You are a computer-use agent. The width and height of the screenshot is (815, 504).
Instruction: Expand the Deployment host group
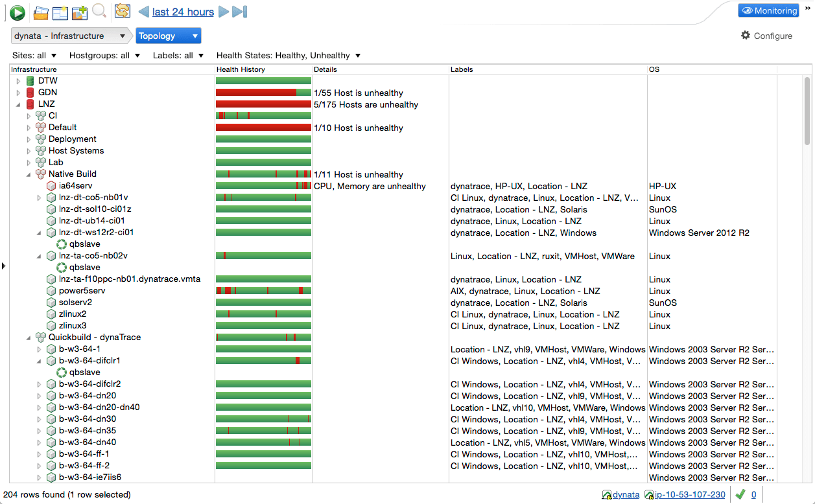(x=29, y=139)
